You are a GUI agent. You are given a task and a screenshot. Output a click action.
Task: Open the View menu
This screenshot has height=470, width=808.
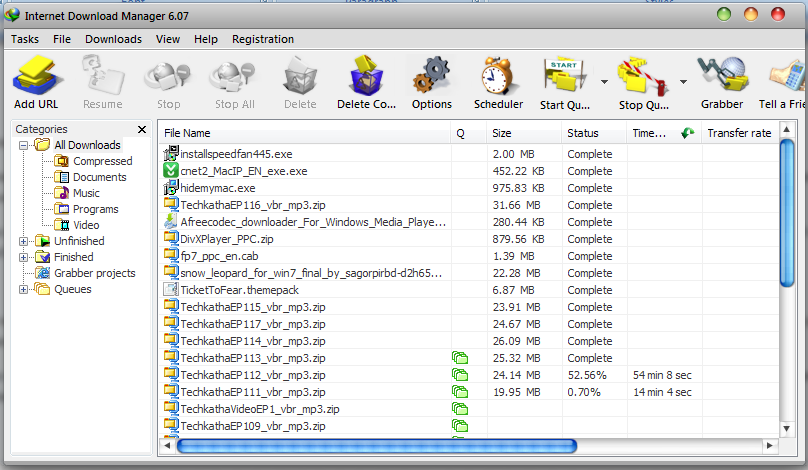click(168, 39)
